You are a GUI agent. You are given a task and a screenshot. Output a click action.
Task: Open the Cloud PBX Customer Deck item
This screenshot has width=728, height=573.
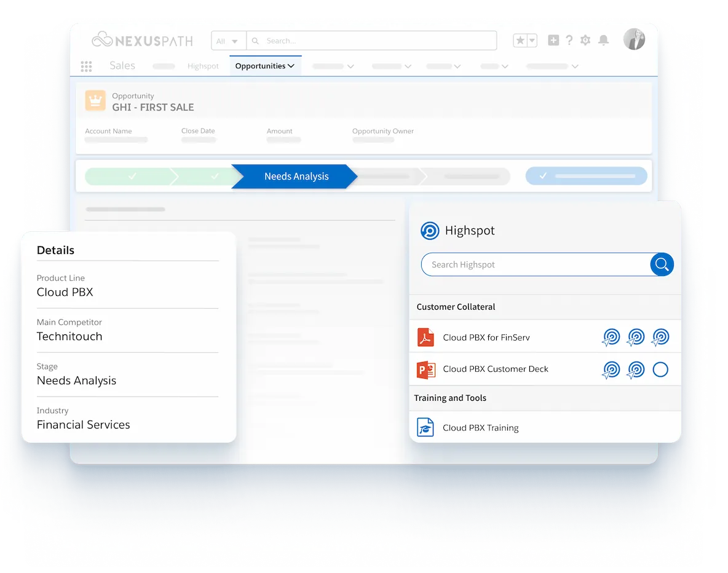[496, 369]
